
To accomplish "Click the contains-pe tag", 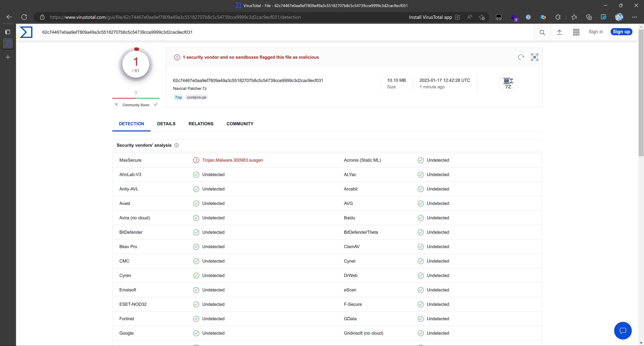I will click(x=197, y=97).
